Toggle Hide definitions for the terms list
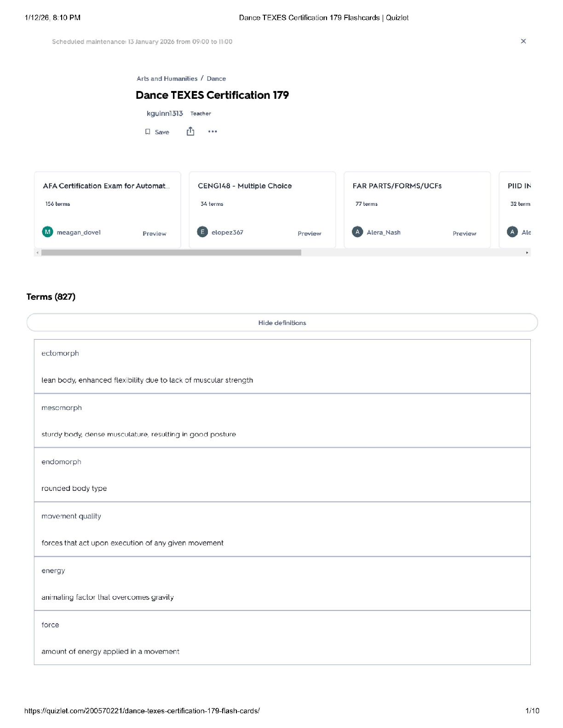 [x=282, y=323]
